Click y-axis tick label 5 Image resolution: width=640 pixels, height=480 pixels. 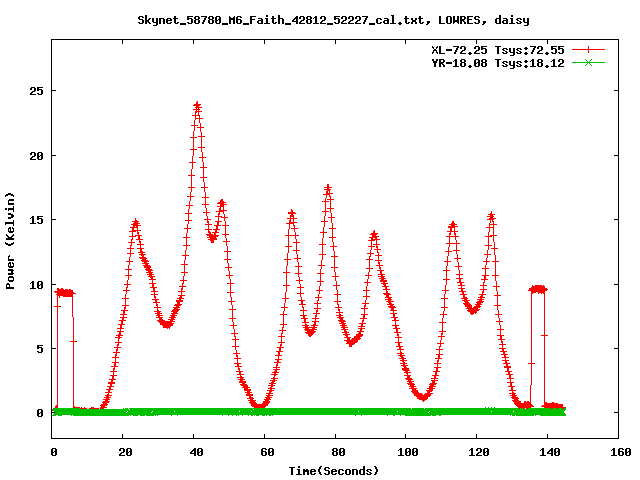point(40,349)
